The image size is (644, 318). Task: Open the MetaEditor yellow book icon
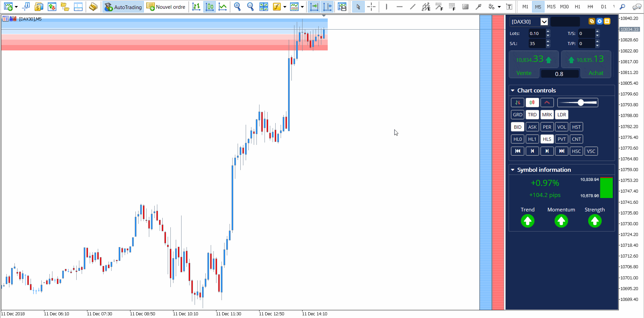tap(93, 7)
